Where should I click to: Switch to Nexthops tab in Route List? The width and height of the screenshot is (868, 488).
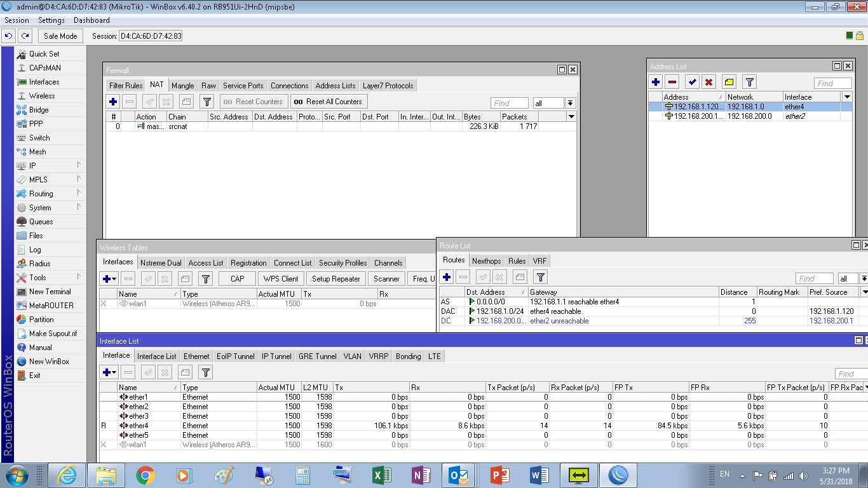click(487, 261)
